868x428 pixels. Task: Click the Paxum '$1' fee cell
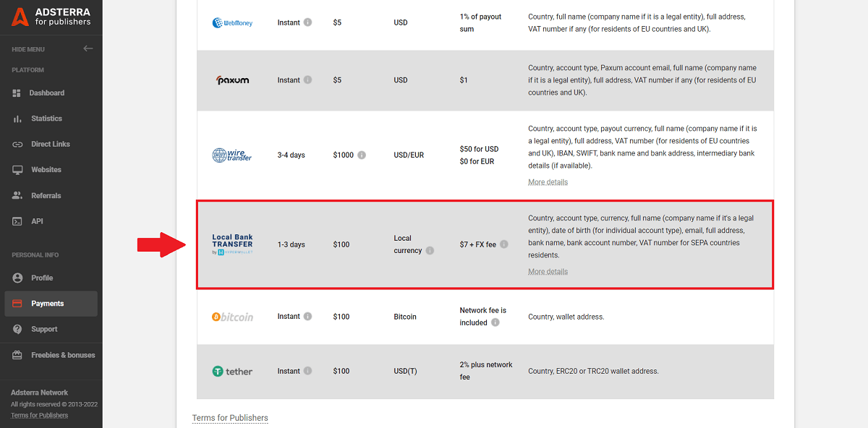coord(464,80)
